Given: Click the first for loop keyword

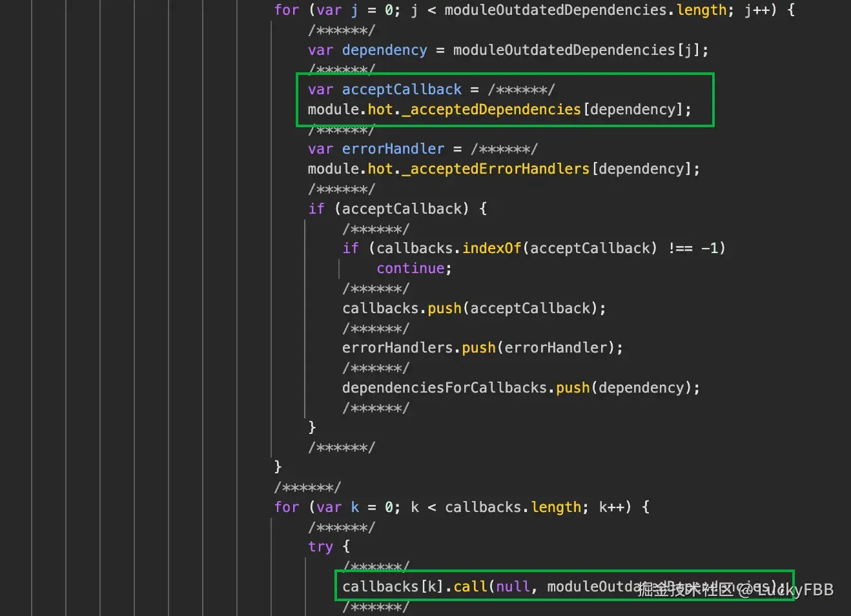Looking at the screenshot, I should 287,10.
